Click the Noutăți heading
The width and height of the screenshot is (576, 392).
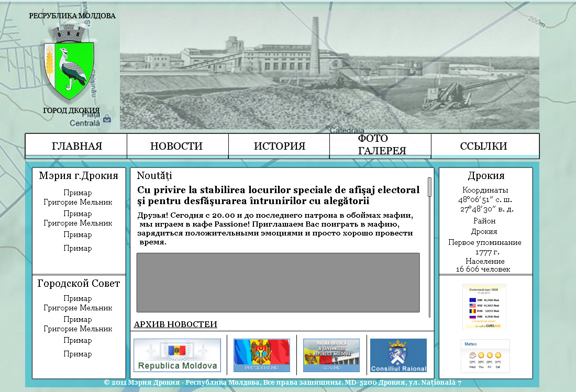tap(154, 176)
